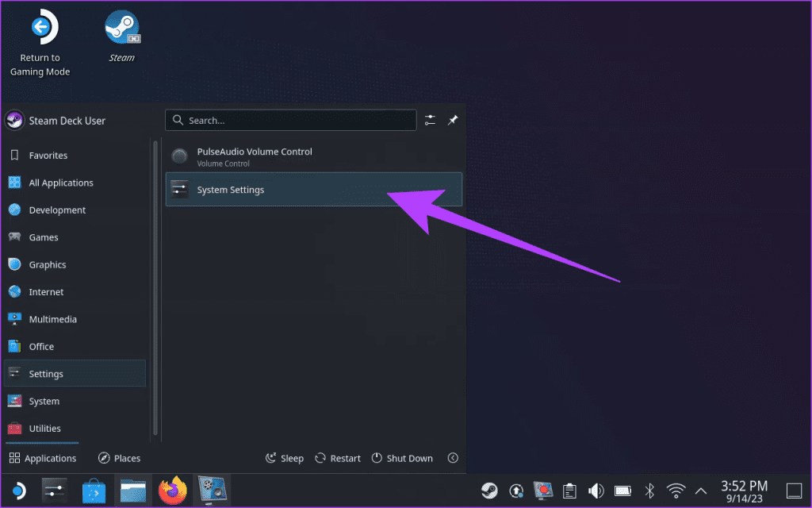The height and width of the screenshot is (508, 812).
Task: Select Games category
Action: (75, 237)
